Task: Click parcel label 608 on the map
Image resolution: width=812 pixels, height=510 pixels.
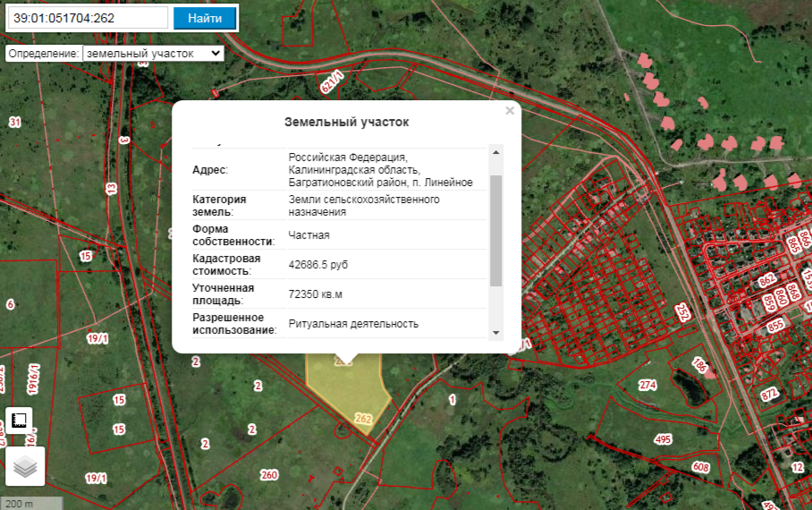Action: 700,467
